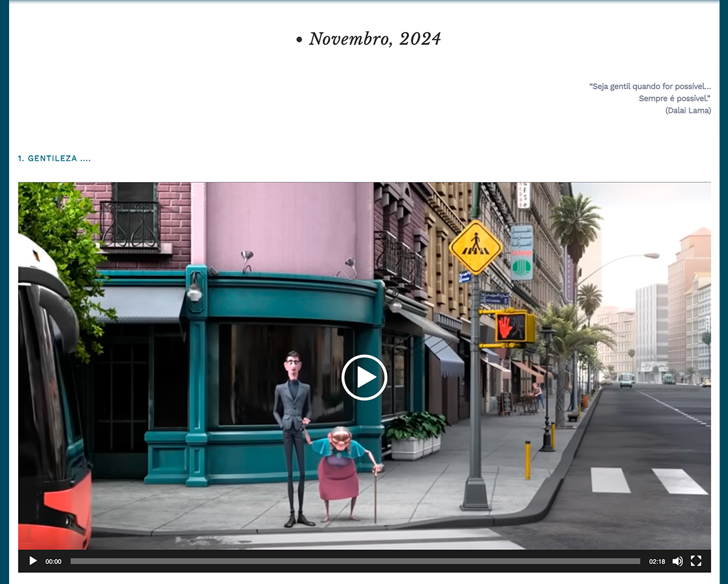
Task: Click the green Exchange shop sign
Action: 521,253
